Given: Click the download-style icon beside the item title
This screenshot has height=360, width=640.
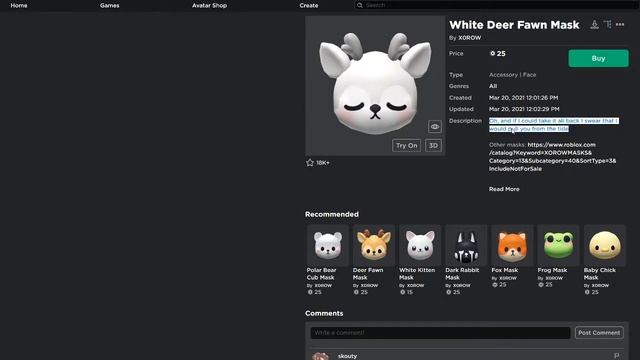Looking at the screenshot, I should 594,24.
